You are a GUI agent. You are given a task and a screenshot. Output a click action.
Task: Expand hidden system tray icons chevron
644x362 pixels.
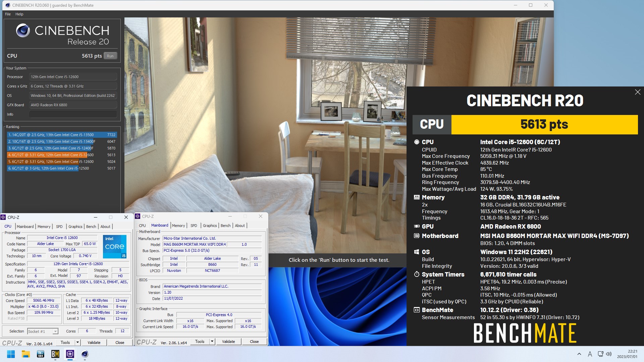[579, 354]
